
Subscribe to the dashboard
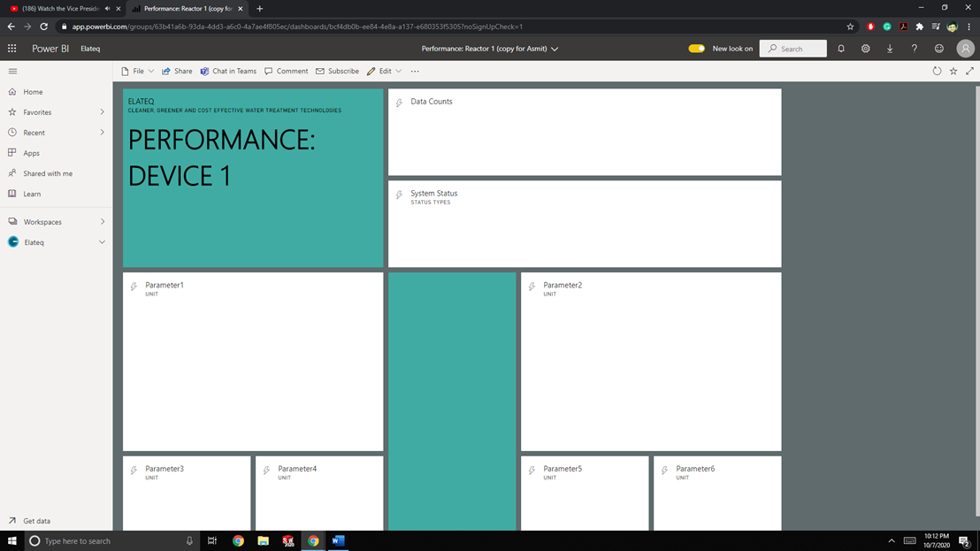[x=338, y=72]
